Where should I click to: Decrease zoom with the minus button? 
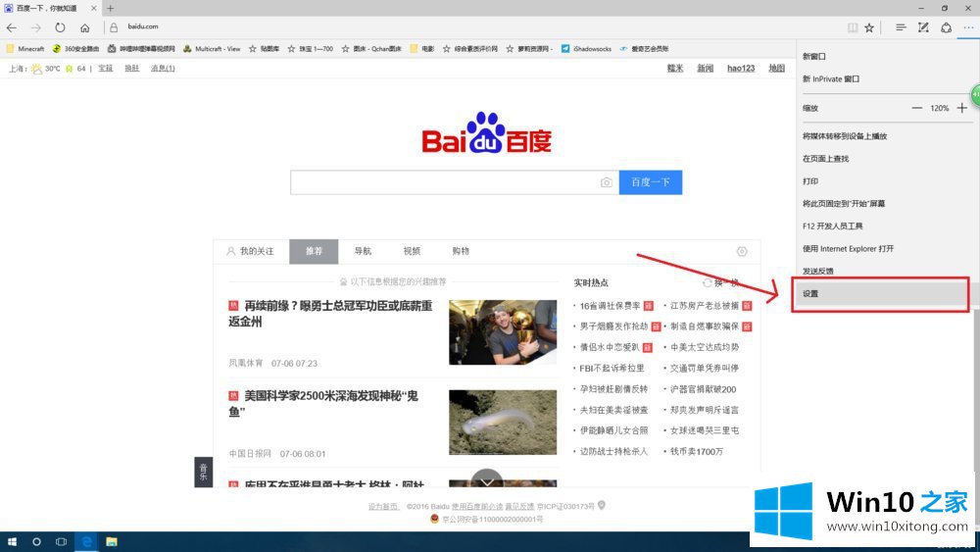point(917,108)
